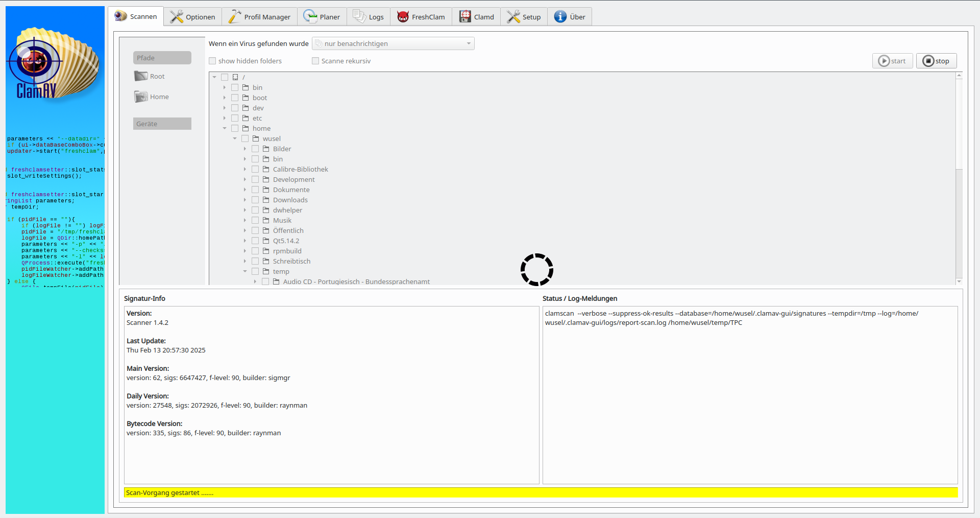Image resolution: width=980 pixels, height=518 pixels.
Task: Click inside Status Log-Meldungen text area
Action: click(x=750, y=395)
